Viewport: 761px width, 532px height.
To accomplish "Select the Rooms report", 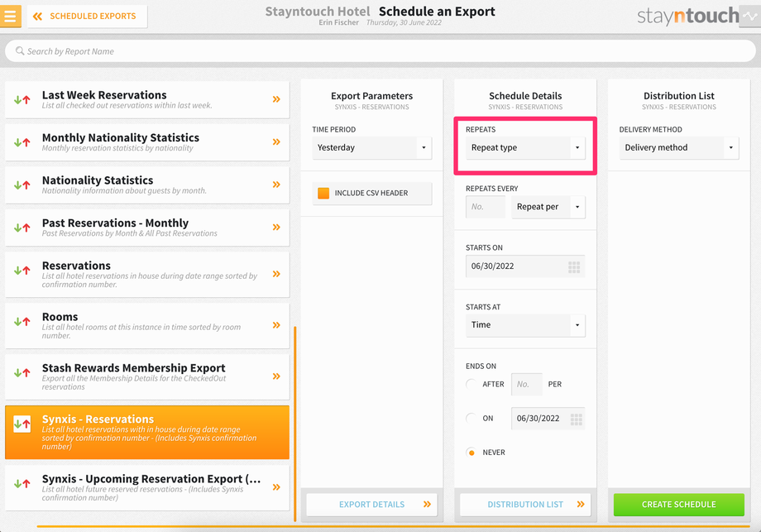I will [x=147, y=326].
